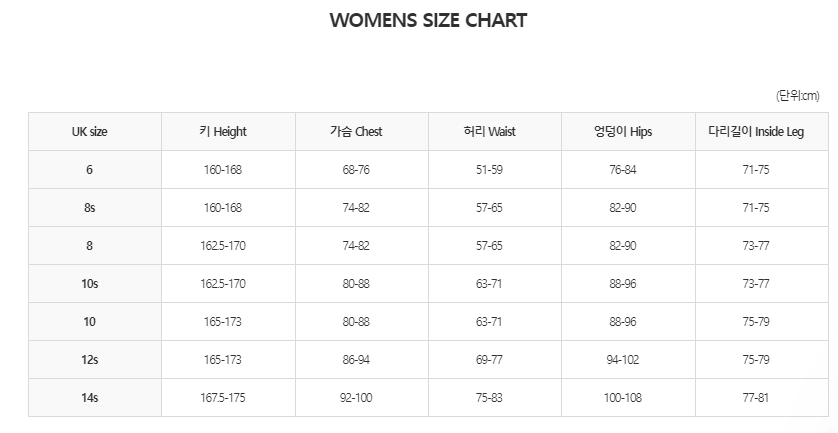Click the WOMENS SIZE CHART title
The image size is (838, 433).
click(428, 20)
